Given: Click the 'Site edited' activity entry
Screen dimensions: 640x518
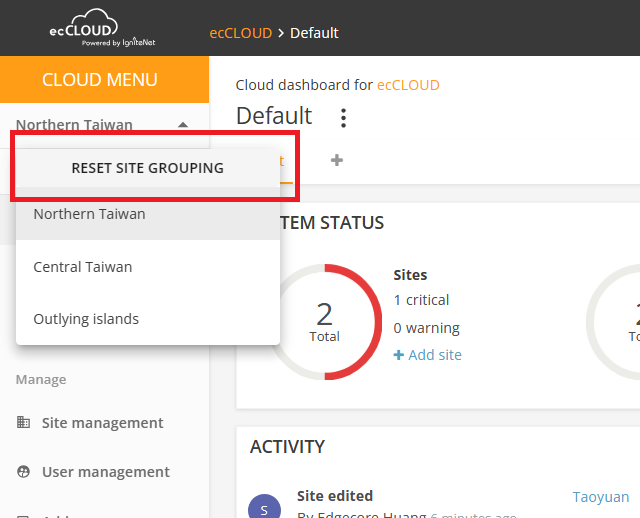Looking at the screenshot, I should point(335,496).
